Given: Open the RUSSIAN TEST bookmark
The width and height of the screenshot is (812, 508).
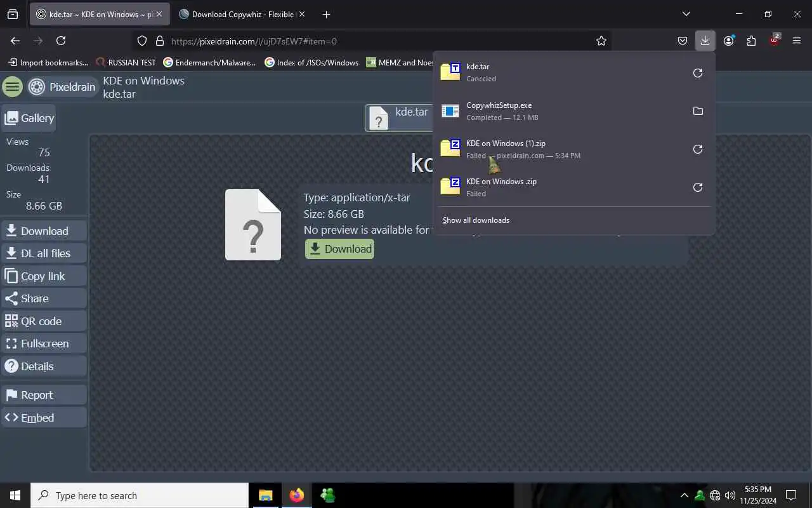Looking at the screenshot, I should [126, 62].
